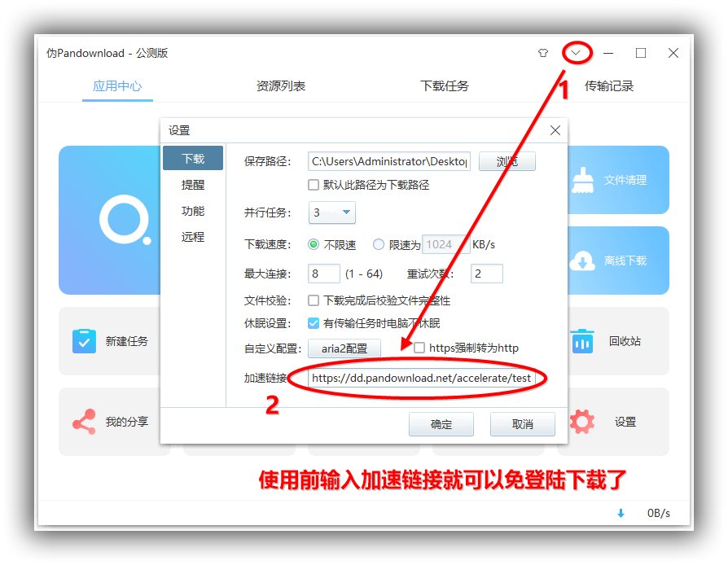
Task: Click the 新建任务 label
Action: tap(127, 341)
